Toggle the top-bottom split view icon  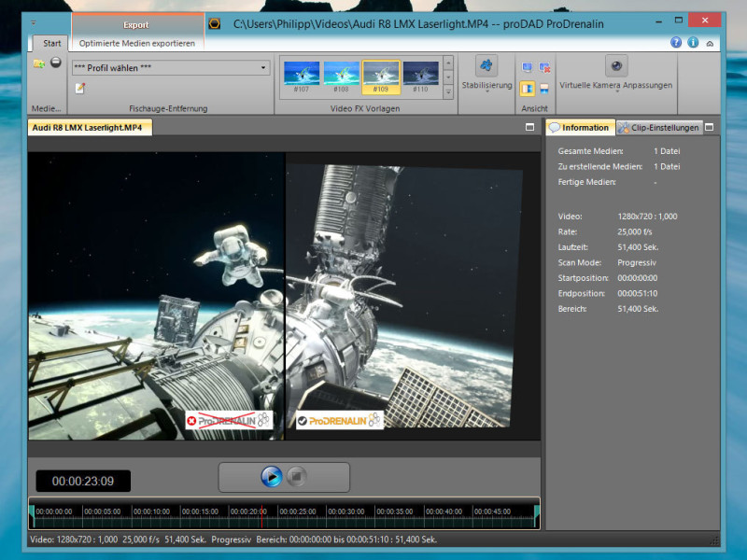pyautogui.click(x=544, y=89)
